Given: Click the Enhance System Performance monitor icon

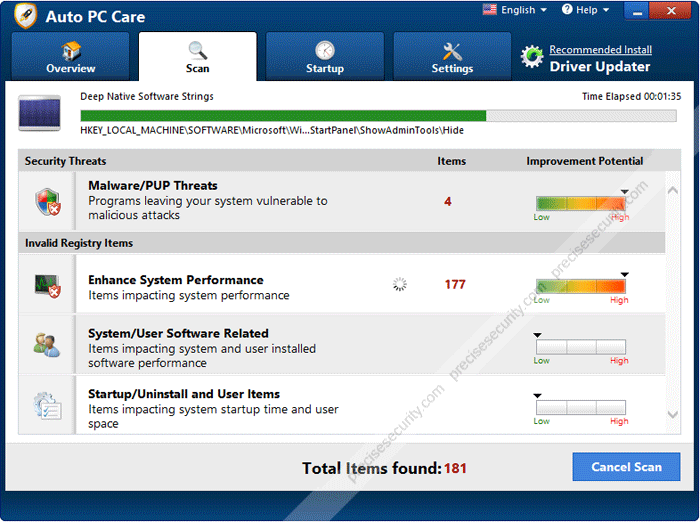Looking at the screenshot, I should click(48, 286).
